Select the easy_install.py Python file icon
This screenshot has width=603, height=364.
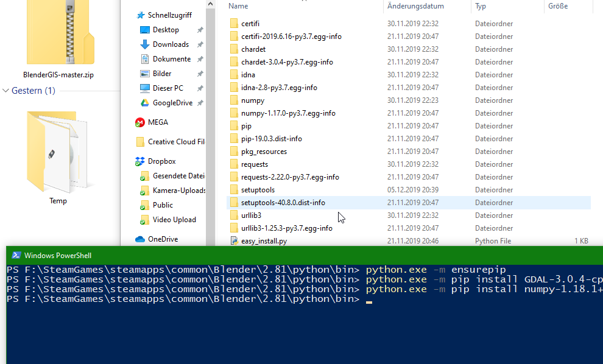(x=234, y=240)
